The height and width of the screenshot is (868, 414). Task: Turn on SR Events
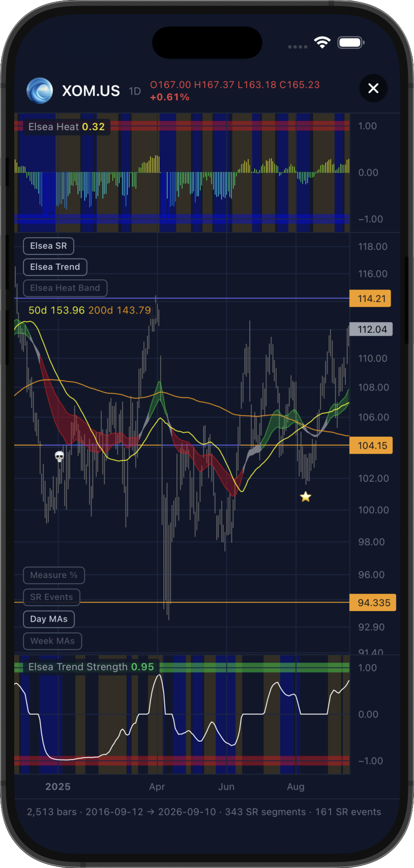coord(51,597)
